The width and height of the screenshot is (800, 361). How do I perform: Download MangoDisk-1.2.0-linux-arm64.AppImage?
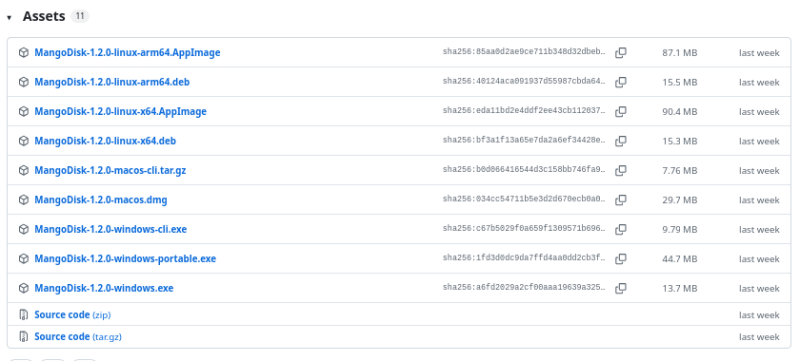click(x=128, y=53)
